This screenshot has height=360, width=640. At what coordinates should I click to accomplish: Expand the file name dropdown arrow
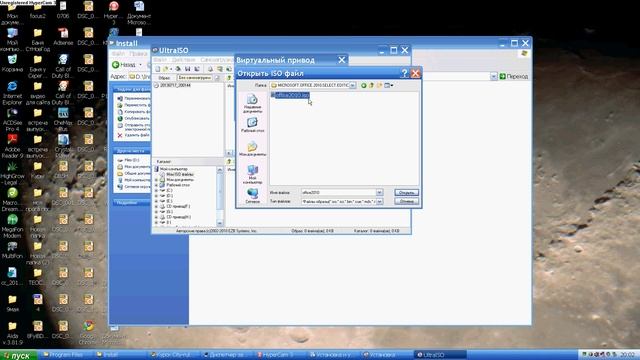379,192
